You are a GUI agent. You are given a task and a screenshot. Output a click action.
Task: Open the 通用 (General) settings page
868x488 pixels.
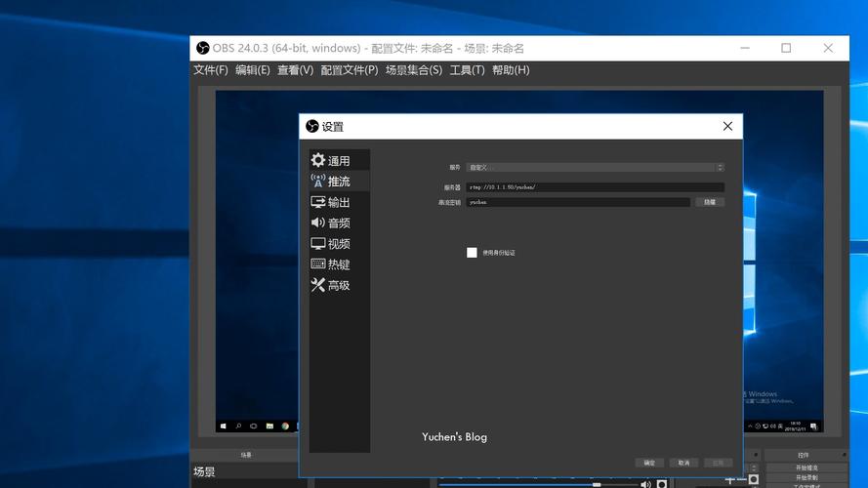tap(339, 160)
